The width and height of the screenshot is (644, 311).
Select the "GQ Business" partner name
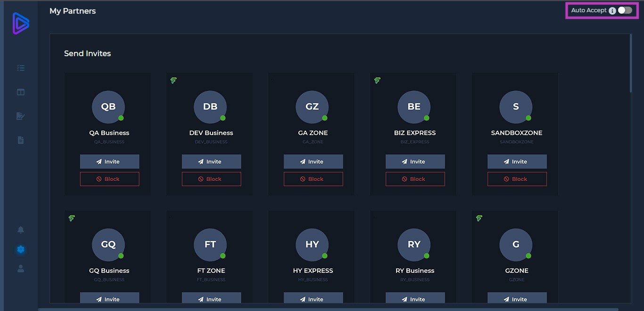point(109,271)
